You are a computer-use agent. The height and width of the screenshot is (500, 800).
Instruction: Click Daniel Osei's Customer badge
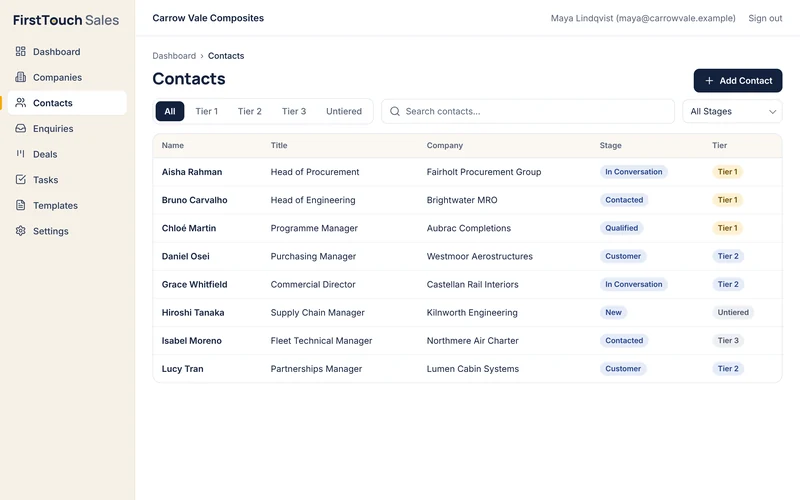(623, 256)
